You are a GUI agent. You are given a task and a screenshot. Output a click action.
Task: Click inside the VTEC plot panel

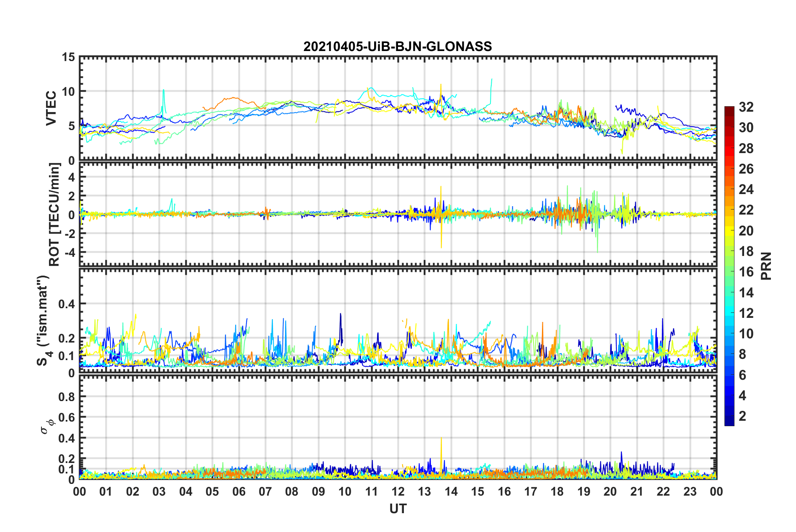click(x=398, y=108)
